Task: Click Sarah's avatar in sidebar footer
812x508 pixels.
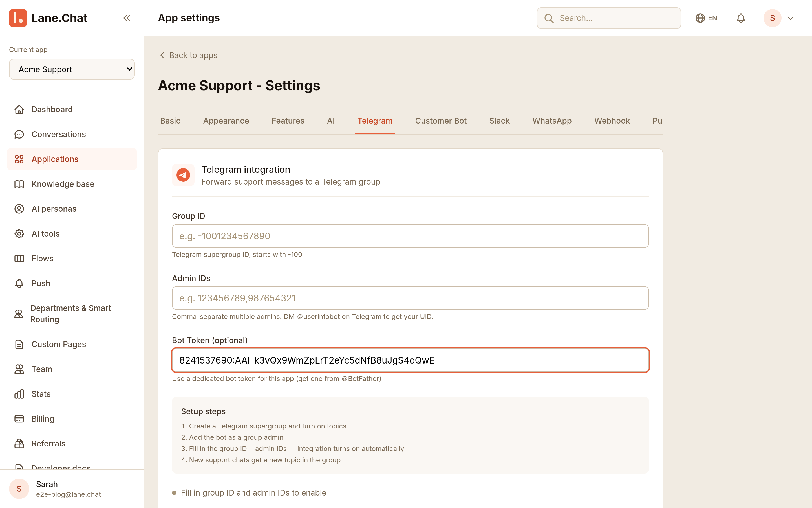Action: (19, 489)
